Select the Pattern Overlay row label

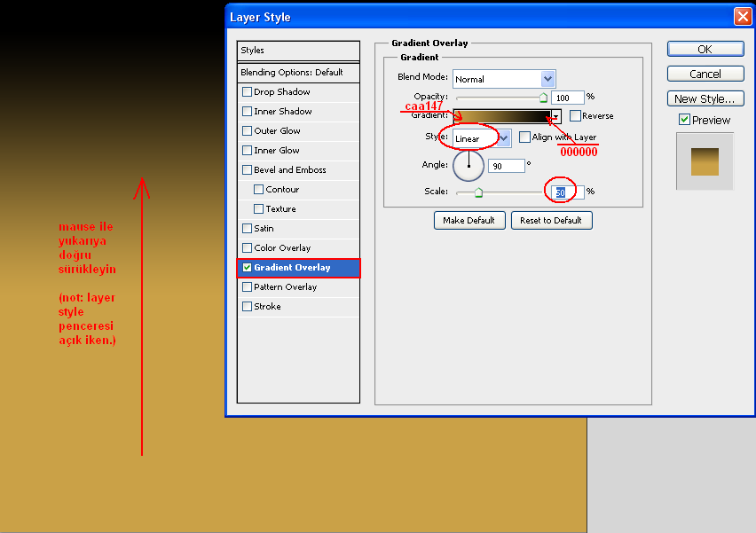(x=285, y=286)
